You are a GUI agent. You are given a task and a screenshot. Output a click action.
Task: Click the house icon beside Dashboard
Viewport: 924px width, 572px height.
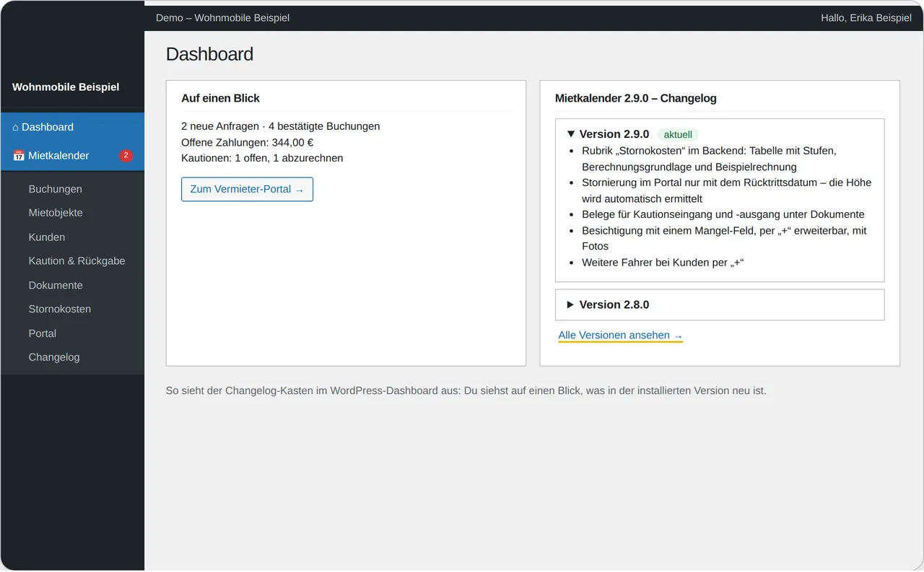point(16,128)
